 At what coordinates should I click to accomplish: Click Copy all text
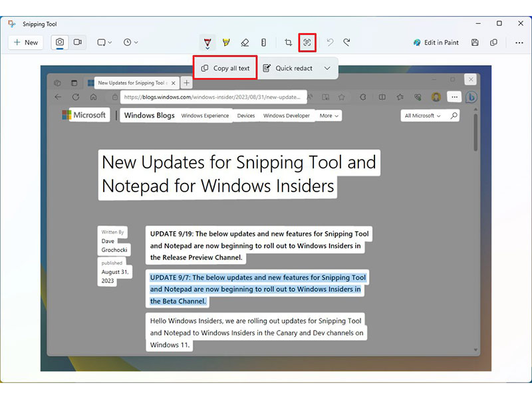[225, 68]
